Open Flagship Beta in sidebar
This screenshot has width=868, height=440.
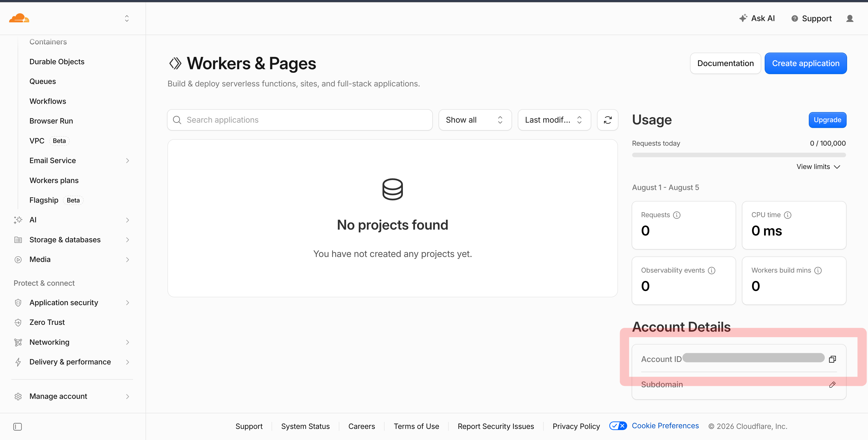(x=56, y=200)
